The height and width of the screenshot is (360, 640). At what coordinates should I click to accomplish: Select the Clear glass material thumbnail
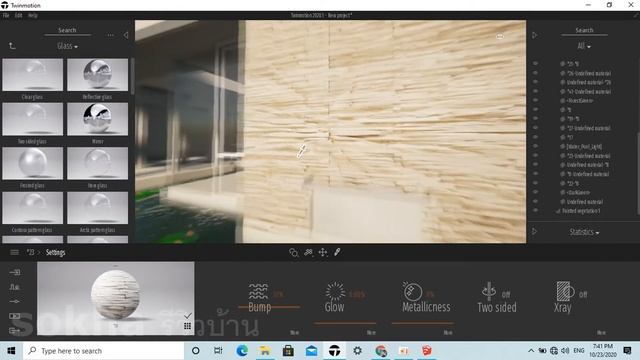coord(33,75)
